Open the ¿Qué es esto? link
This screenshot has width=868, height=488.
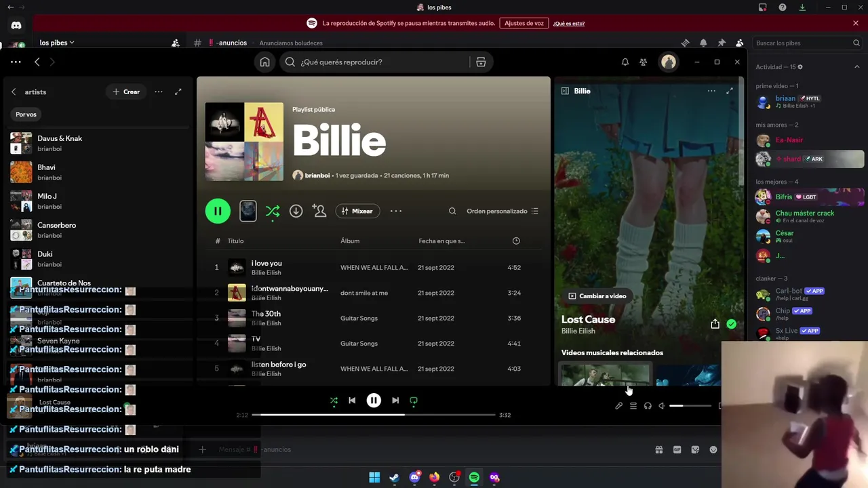click(x=569, y=24)
